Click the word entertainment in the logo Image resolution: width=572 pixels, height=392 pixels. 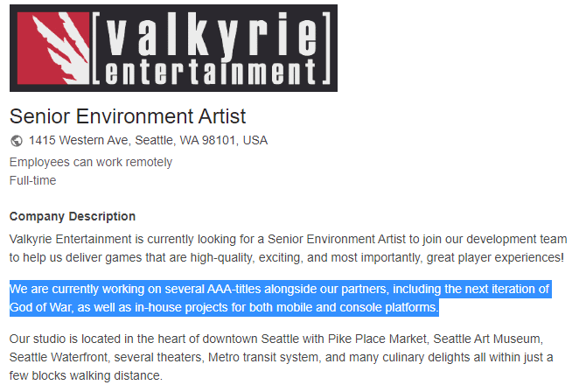click(211, 72)
